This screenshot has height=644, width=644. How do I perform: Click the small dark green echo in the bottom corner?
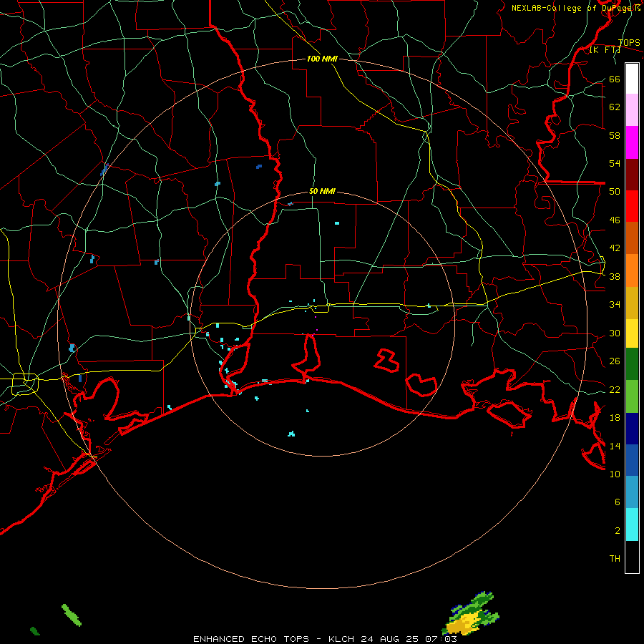click(x=35, y=631)
